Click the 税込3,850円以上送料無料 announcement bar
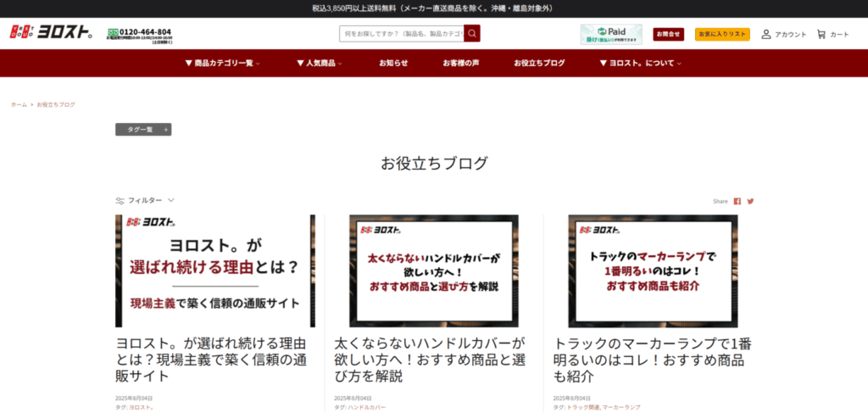This screenshot has height=413, width=868. point(432,8)
